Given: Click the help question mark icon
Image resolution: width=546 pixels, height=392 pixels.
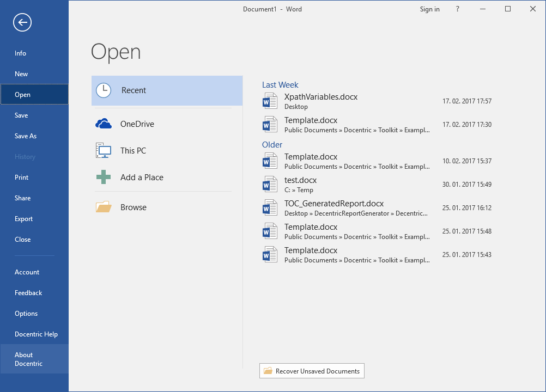Looking at the screenshot, I should 458,9.
